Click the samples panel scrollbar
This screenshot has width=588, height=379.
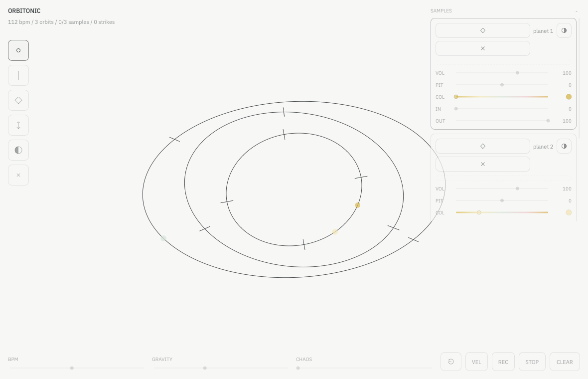[x=580, y=78]
